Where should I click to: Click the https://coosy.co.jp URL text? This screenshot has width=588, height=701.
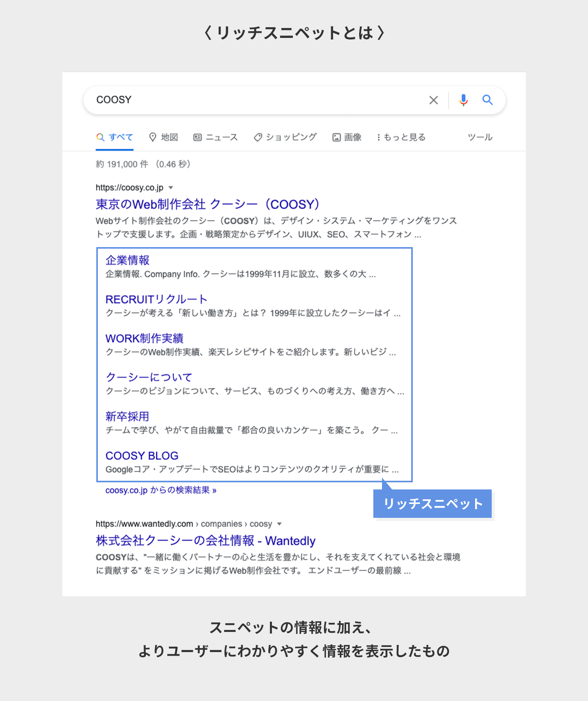129,187
